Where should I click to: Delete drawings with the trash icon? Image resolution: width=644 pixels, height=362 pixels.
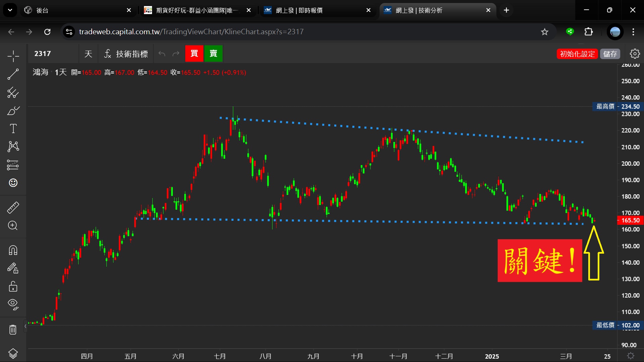pyautogui.click(x=13, y=330)
